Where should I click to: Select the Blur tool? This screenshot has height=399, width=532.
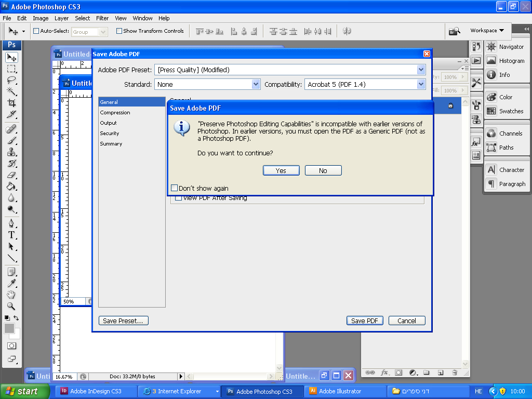[11, 198]
